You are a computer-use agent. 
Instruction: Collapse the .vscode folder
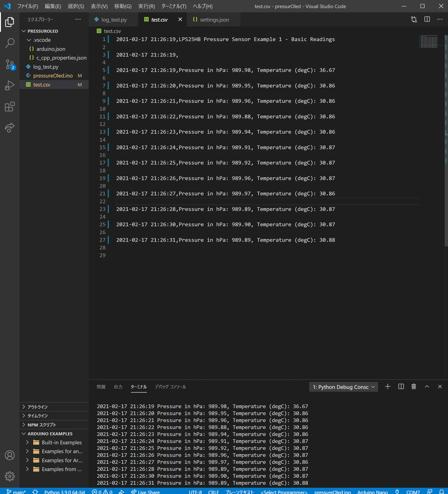(54, 40)
